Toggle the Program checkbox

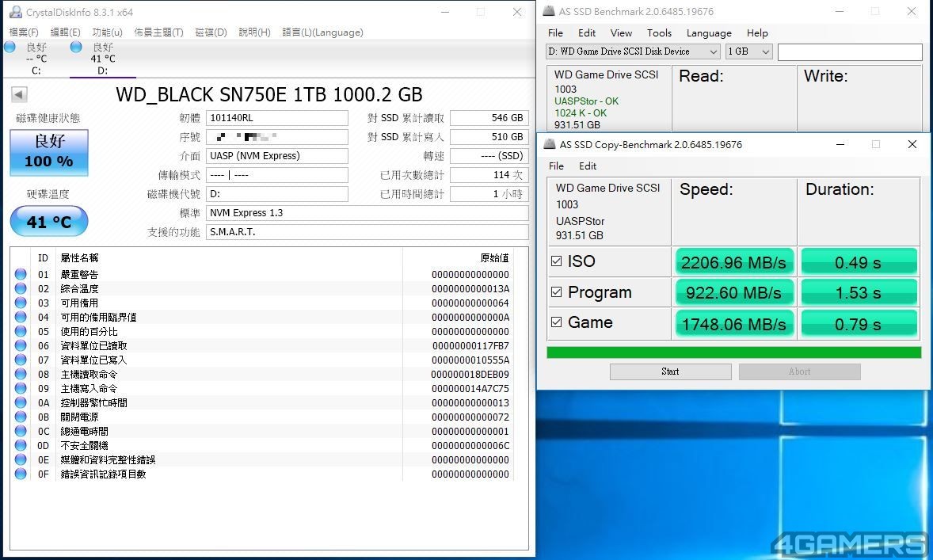pos(556,292)
